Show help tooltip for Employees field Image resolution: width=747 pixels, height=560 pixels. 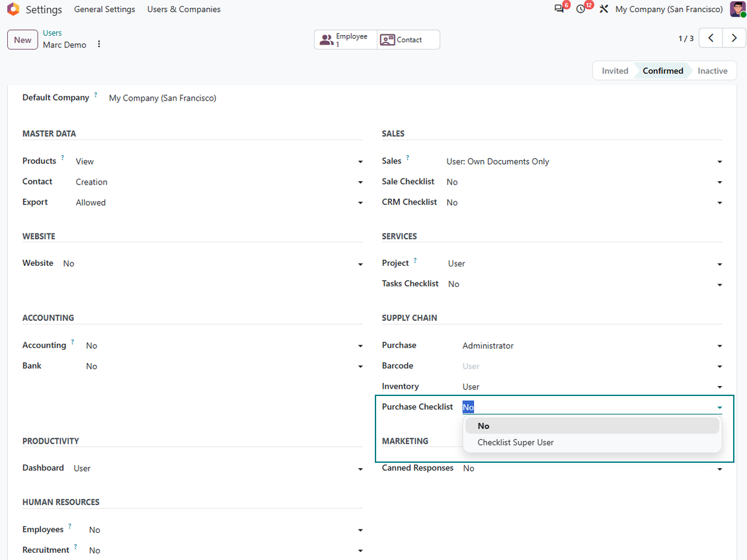tap(69, 526)
